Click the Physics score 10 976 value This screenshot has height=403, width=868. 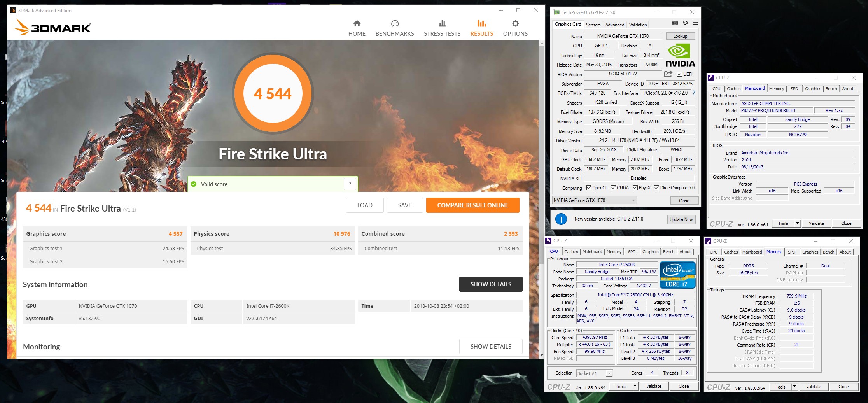341,234
